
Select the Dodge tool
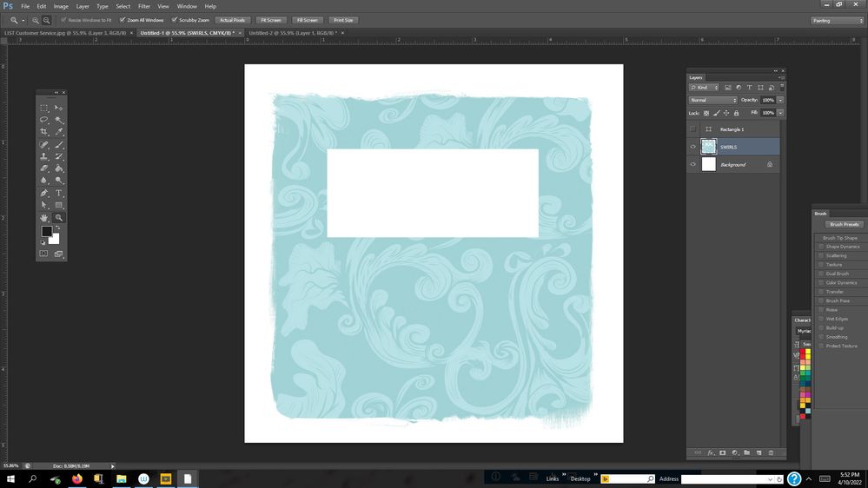click(x=59, y=181)
